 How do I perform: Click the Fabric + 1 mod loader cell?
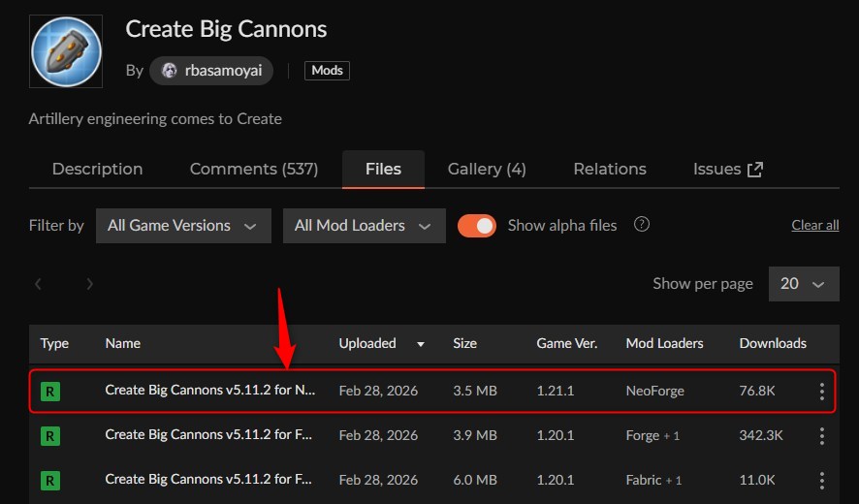(x=653, y=480)
